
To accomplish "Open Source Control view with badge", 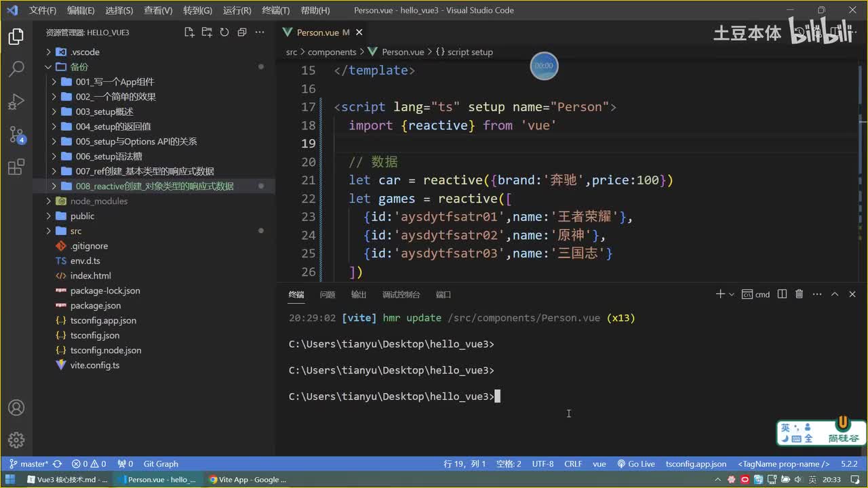I will point(16,135).
